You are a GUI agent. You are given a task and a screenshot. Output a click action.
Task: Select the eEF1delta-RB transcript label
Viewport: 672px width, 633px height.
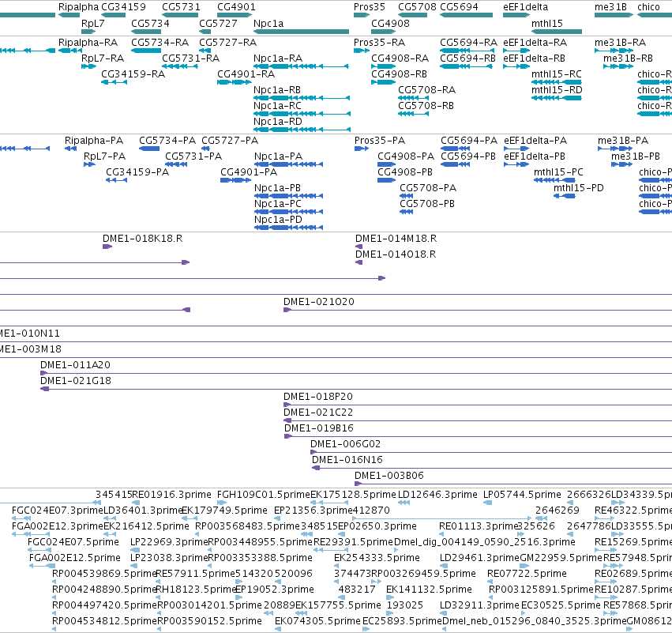pyautogui.click(x=534, y=58)
